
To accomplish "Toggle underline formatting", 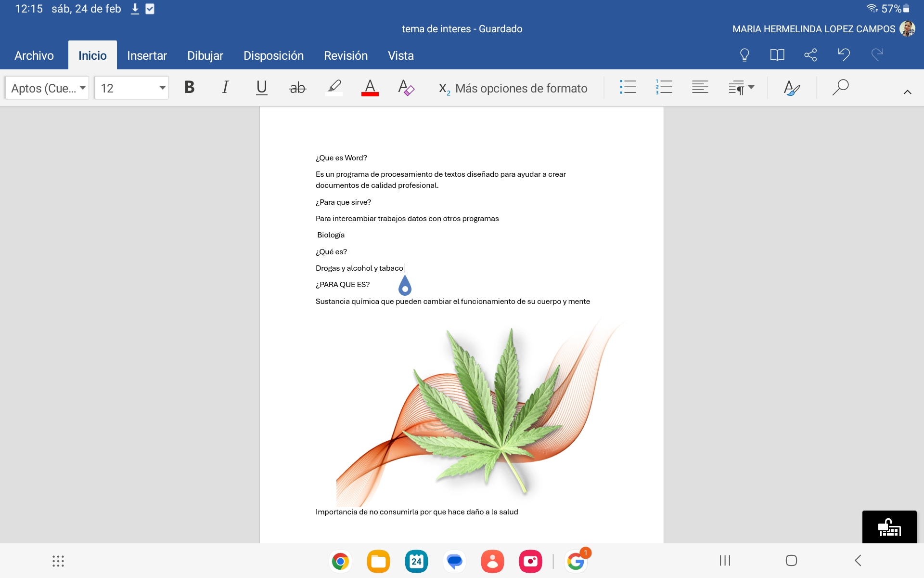I will 261,88.
